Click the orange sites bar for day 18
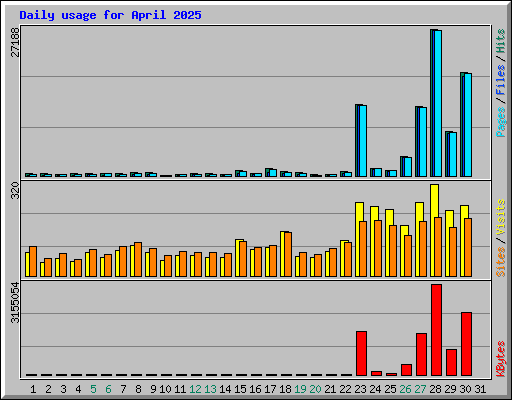Screen dimensions: 512x400 (x=288, y=254)
